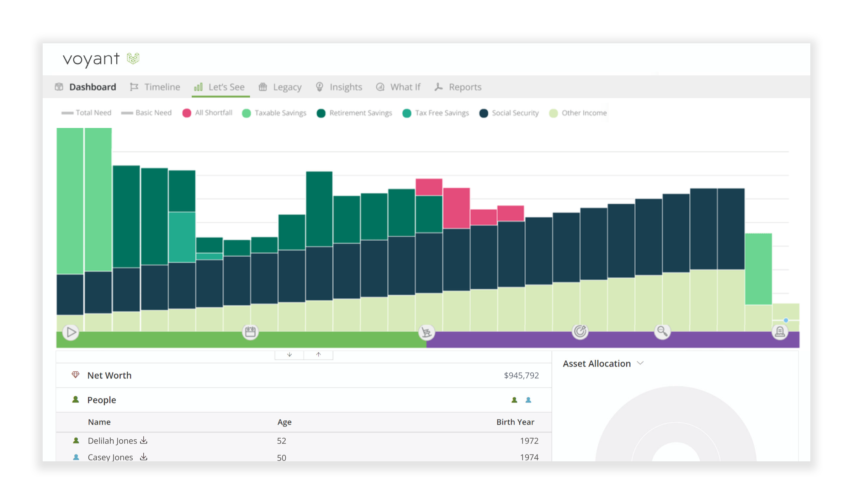Open the Dashboard tab

point(85,87)
